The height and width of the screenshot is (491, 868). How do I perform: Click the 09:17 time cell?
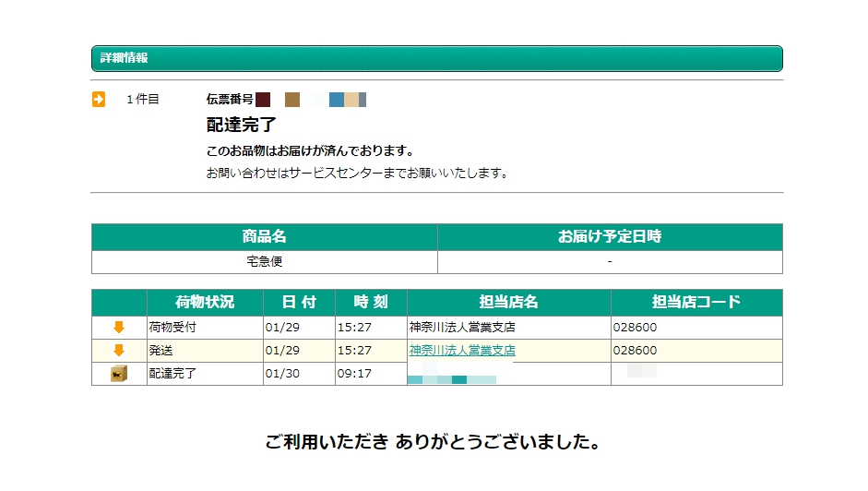point(371,374)
